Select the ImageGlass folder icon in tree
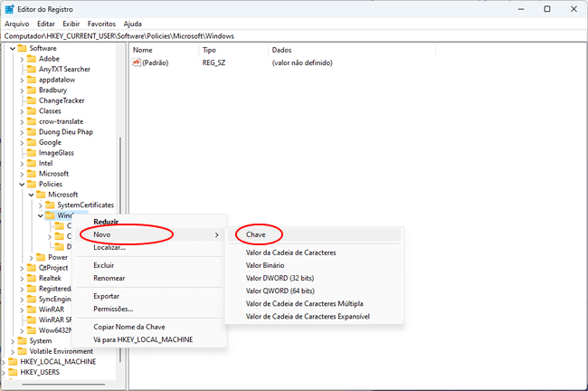This screenshot has width=588, height=391. 32,153
